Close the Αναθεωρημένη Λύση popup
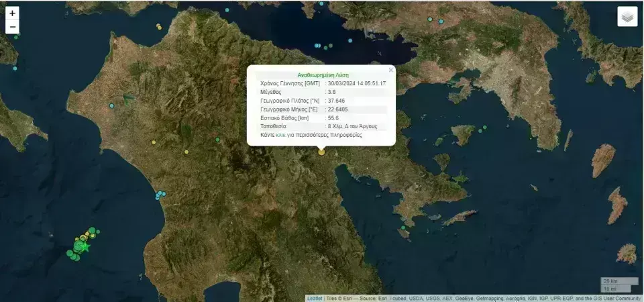The height and width of the screenshot is (302, 644). [x=391, y=70]
